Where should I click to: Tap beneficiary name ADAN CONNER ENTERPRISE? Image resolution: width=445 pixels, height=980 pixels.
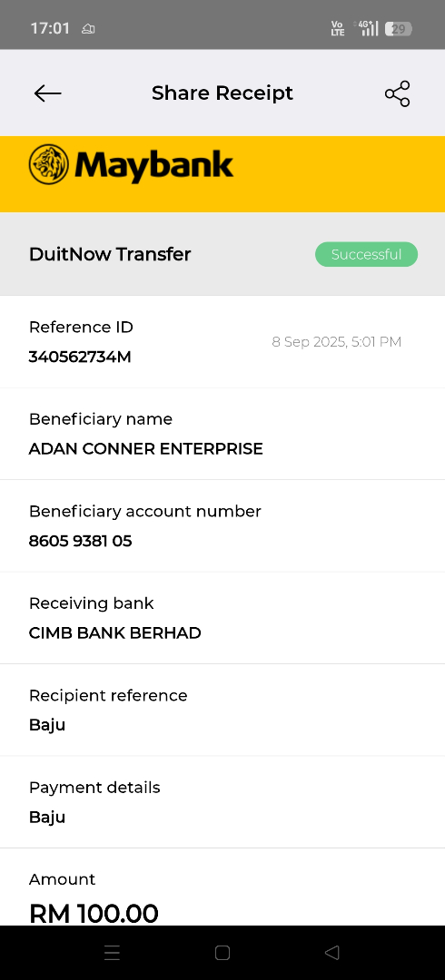coord(146,449)
